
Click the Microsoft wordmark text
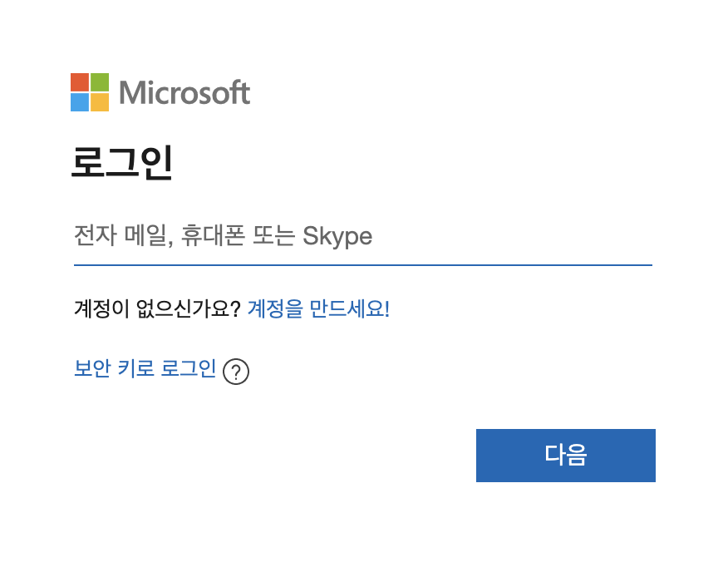click(184, 91)
